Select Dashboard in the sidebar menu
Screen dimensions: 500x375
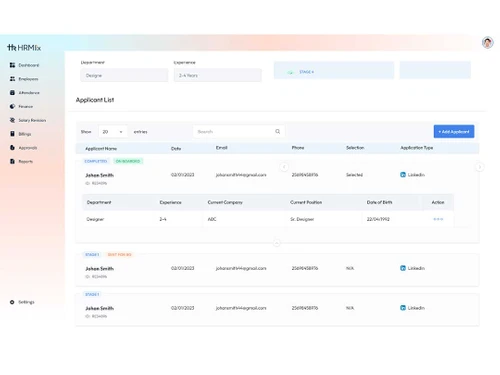29,65
